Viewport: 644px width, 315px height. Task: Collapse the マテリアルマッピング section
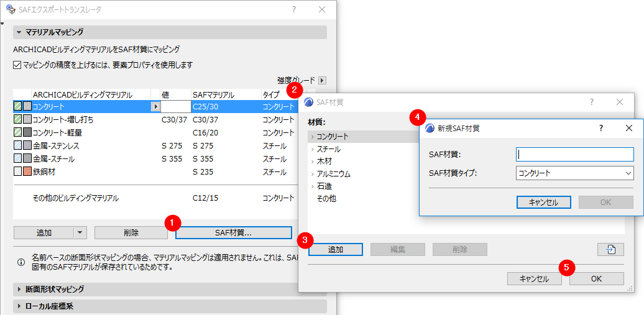(x=19, y=32)
